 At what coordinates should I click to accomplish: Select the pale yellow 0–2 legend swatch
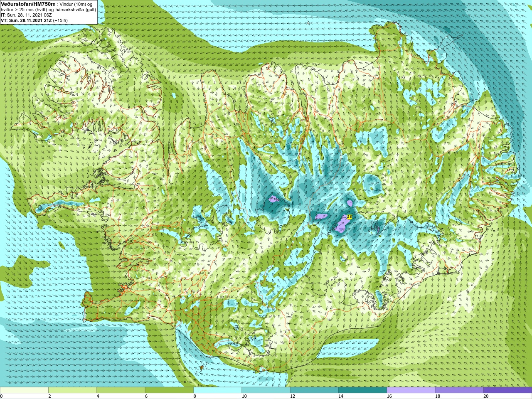point(24,390)
